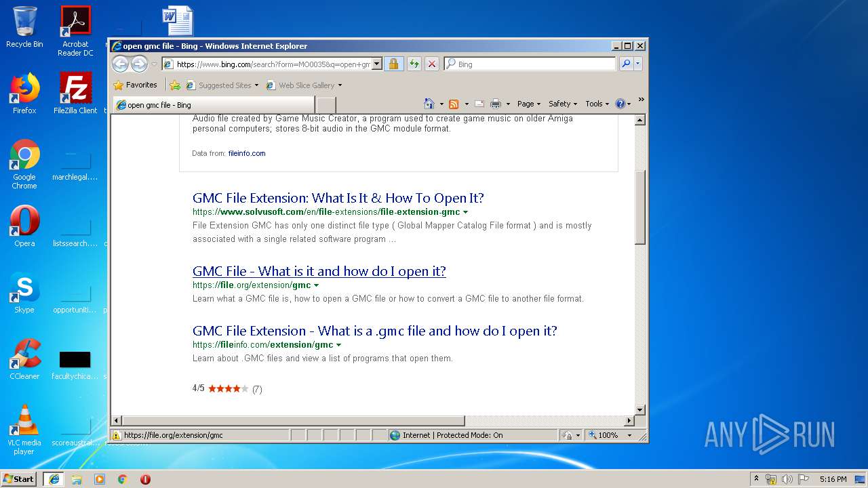Screen dimensions: 868x488
Task: Click Action Center flag tray icon
Action: coord(804,479)
